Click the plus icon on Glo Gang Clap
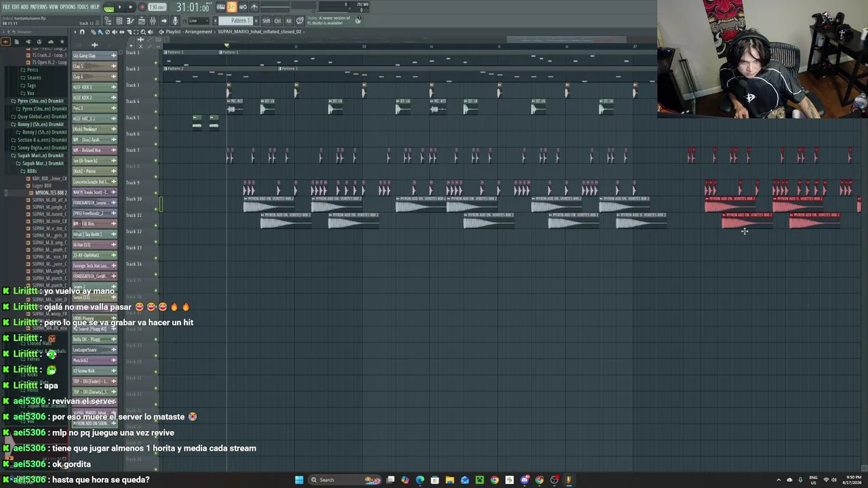 [113, 56]
